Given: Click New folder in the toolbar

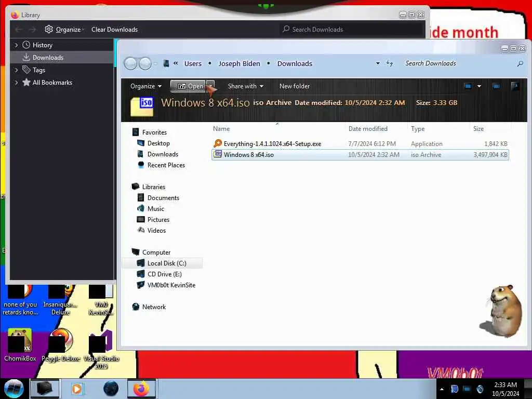Looking at the screenshot, I should tap(295, 86).
